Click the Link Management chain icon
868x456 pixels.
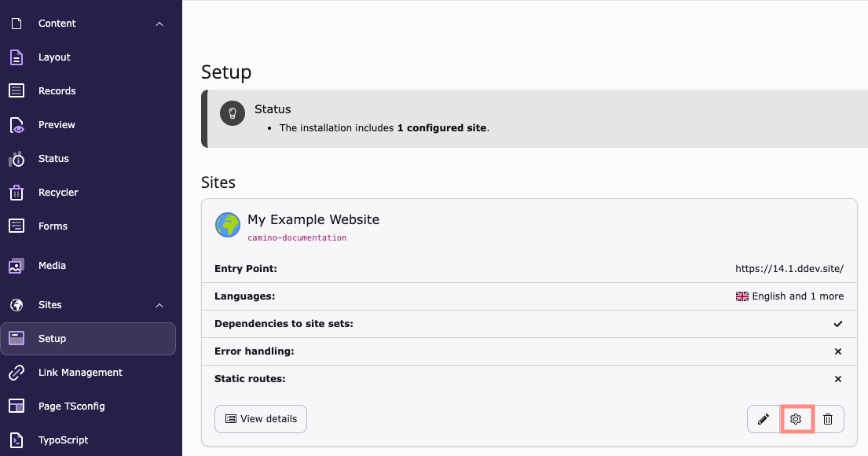click(16, 372)
